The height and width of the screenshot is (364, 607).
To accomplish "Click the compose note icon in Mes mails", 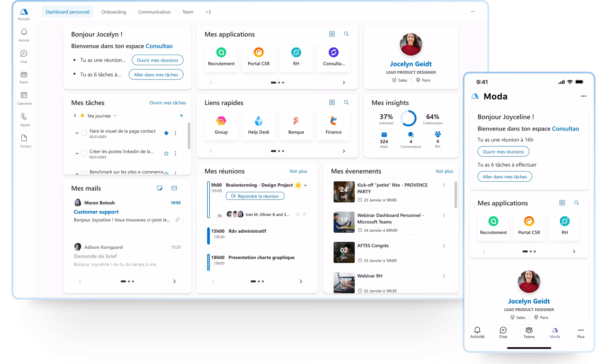I will [160, 188].
